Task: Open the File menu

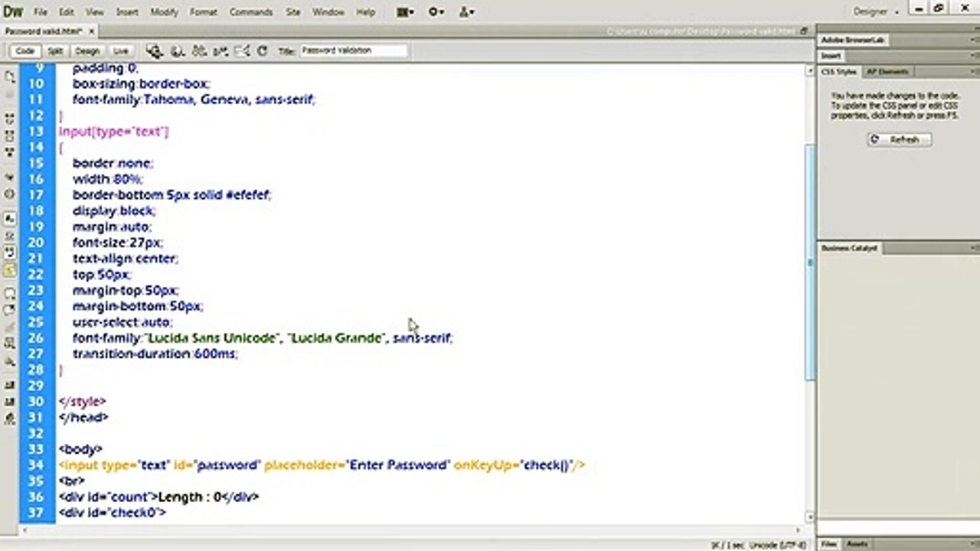Action: pyautogui.click(x=41, y=12)
